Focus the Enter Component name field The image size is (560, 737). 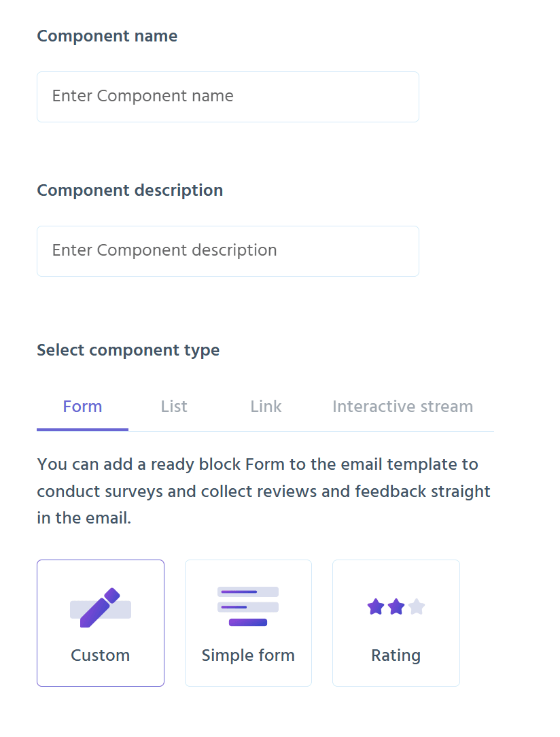228,97
